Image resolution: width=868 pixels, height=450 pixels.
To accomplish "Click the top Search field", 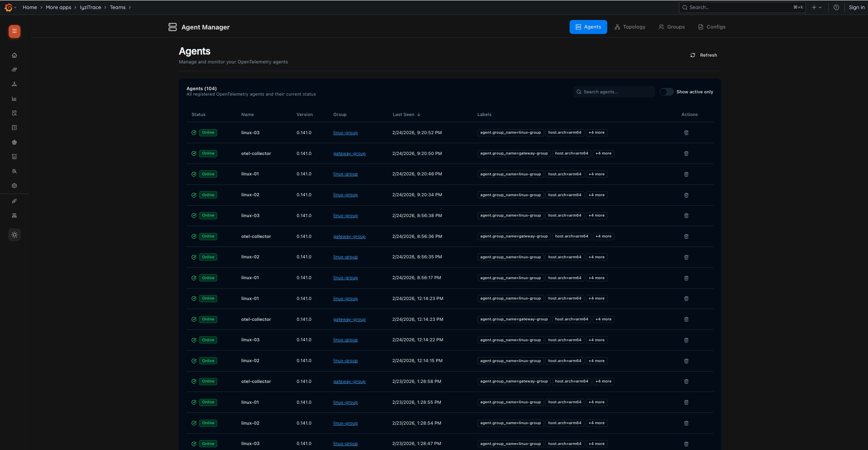I will tap(742, 7).
